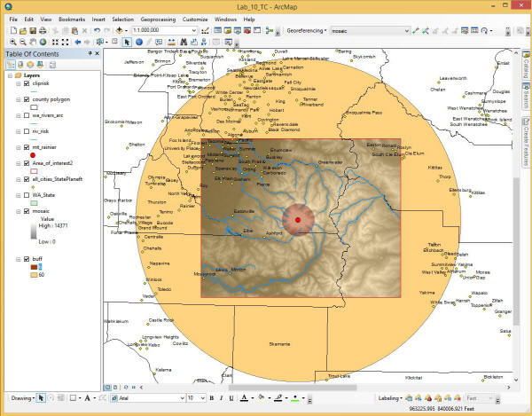Uncheck the cliprisk layer
This screenshot has height=416, width=532.
pyautogui.click(x=27, y=83)
